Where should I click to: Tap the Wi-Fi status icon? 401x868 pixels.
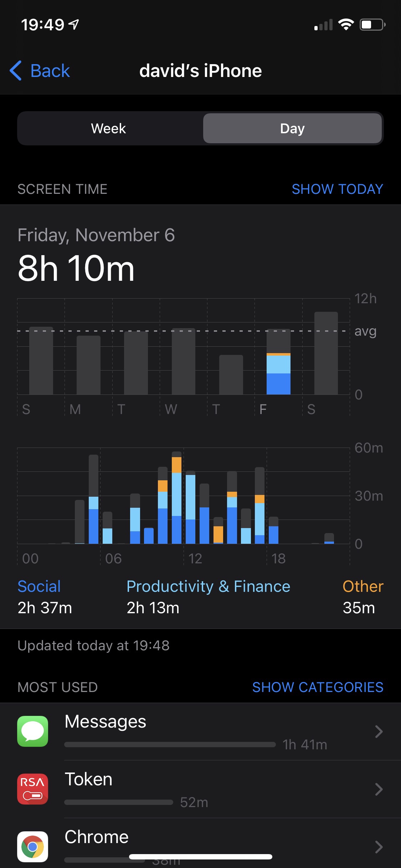(345, 25)
